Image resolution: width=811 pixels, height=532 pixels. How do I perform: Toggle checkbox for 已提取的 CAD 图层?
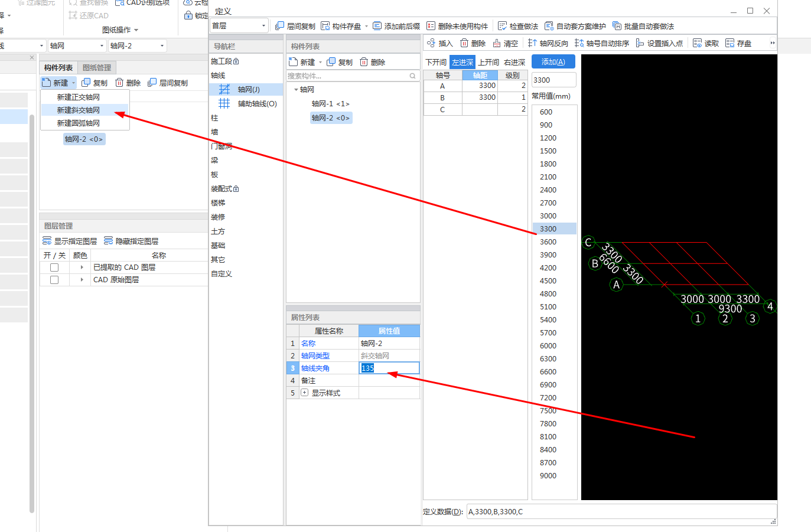54,267
